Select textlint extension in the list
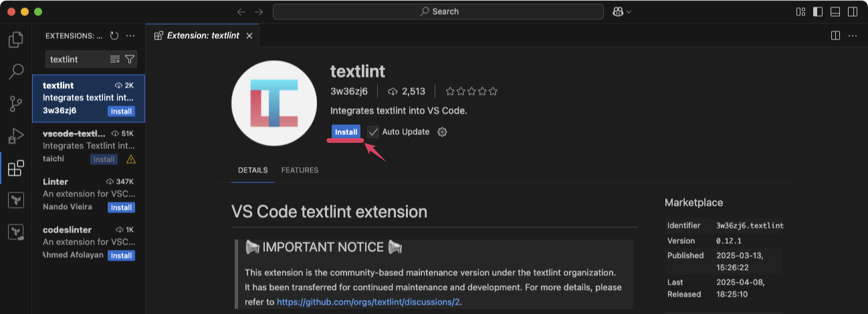This screenshot has height=314, width=868. click(88, 98)
